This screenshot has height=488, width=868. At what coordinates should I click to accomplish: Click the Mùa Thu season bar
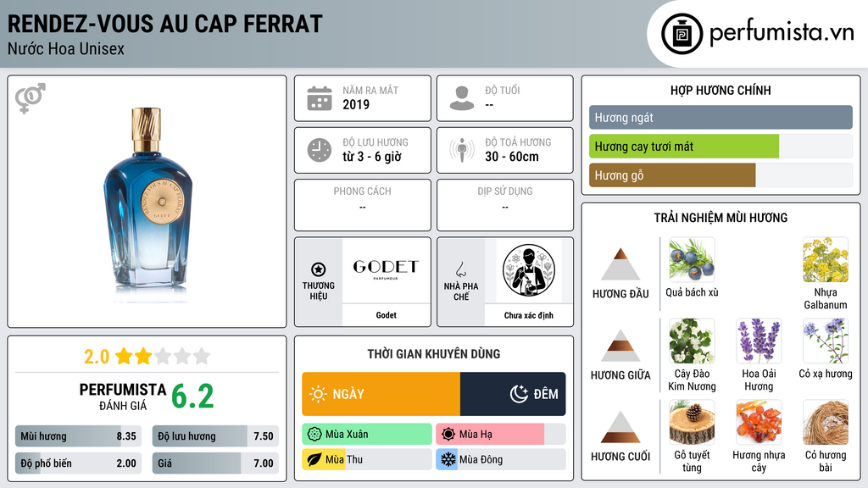pos(367,460)
